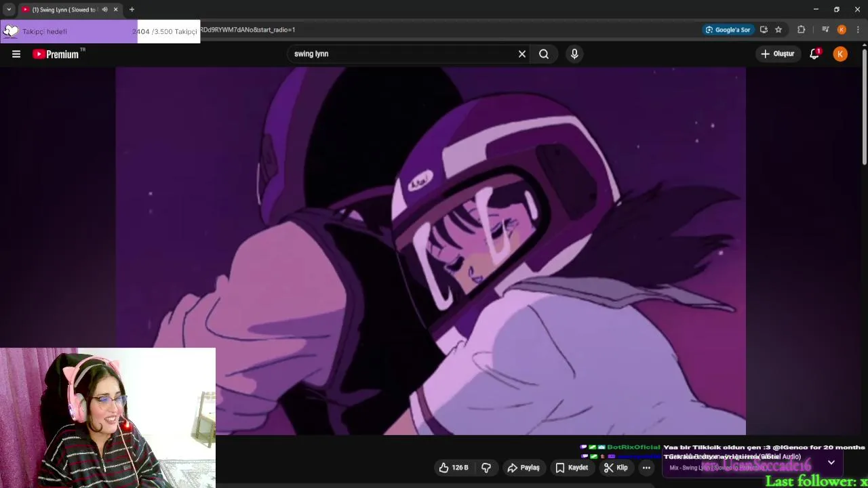868x488 pixels.
Task: Clear the 'swing lynn' search text
Action: [522, 54]
